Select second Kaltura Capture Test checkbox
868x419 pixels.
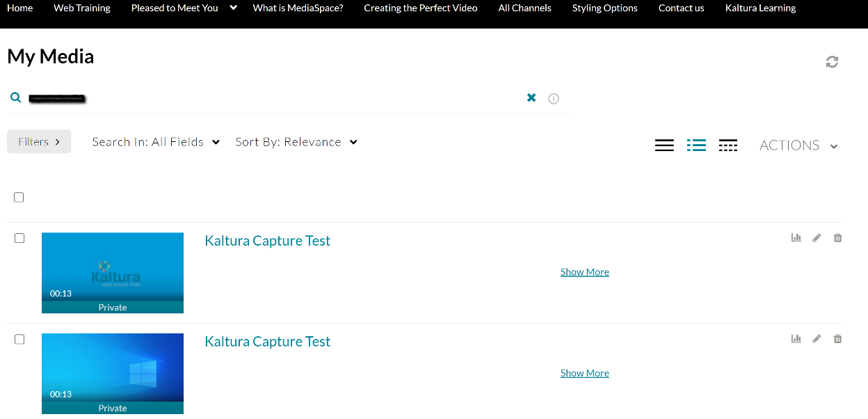click(x=19, y=339)
